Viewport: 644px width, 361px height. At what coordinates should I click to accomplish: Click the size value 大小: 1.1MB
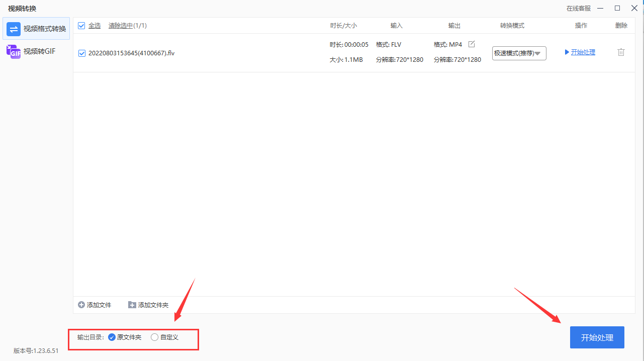[346, 60]
